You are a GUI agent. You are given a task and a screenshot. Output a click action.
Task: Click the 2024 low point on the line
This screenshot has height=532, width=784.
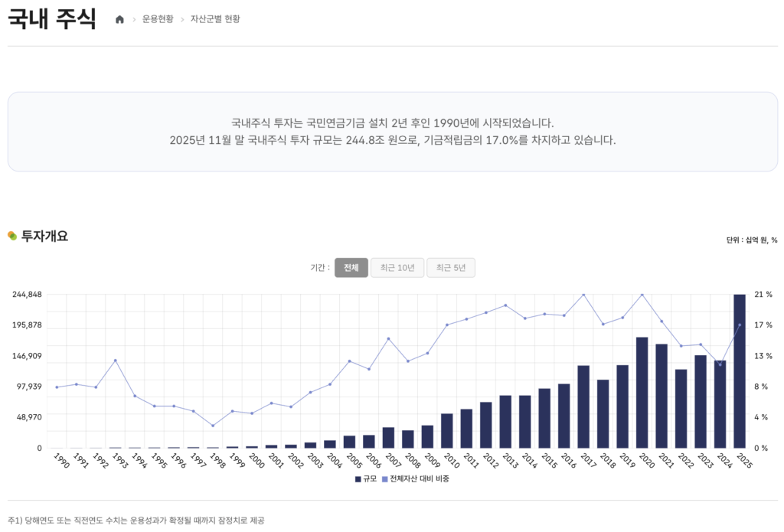coord(720,365)
